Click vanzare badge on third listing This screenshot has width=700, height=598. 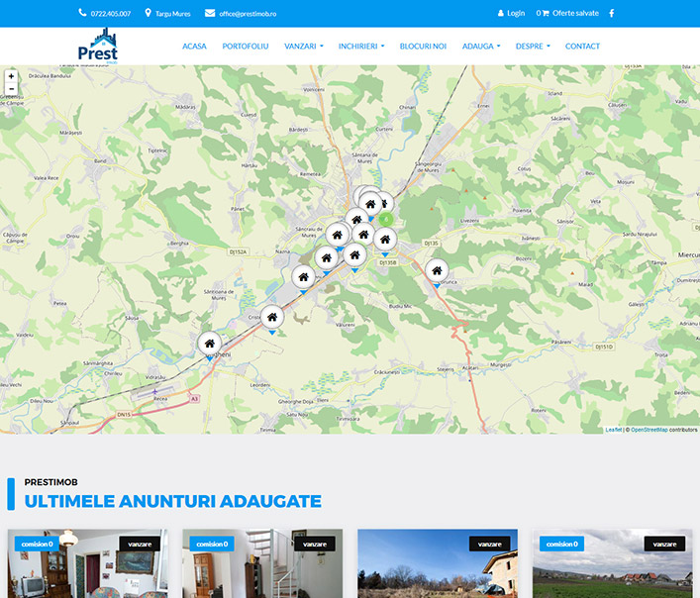coord(490,544)
